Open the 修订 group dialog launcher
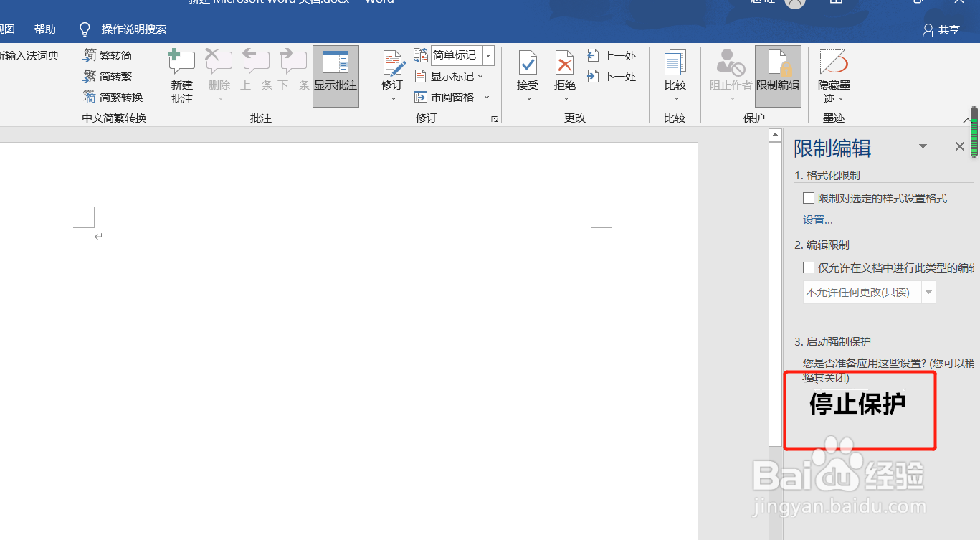The width and height of the screenshot is (980, 540). (x=494, y=119)
